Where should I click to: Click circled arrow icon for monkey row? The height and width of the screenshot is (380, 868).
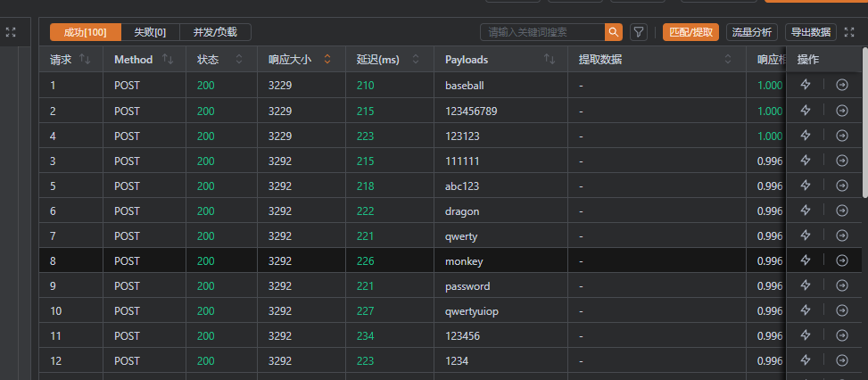[x=841, y=260]
